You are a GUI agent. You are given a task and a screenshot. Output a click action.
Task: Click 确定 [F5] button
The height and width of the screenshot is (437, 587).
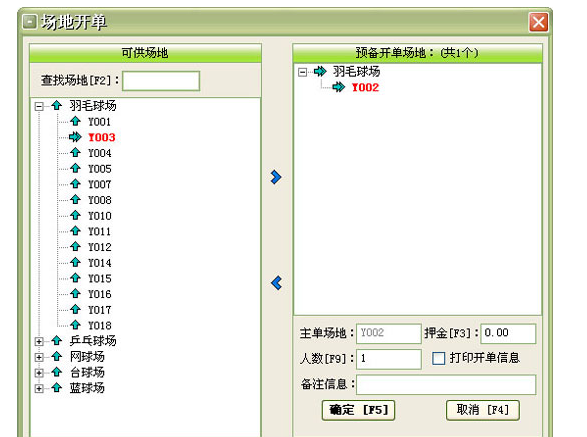tap(358, 410)
